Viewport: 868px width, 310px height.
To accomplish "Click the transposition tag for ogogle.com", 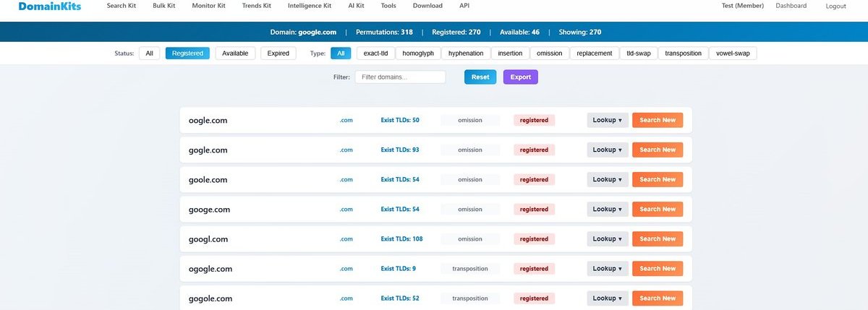I will [470, 268].
